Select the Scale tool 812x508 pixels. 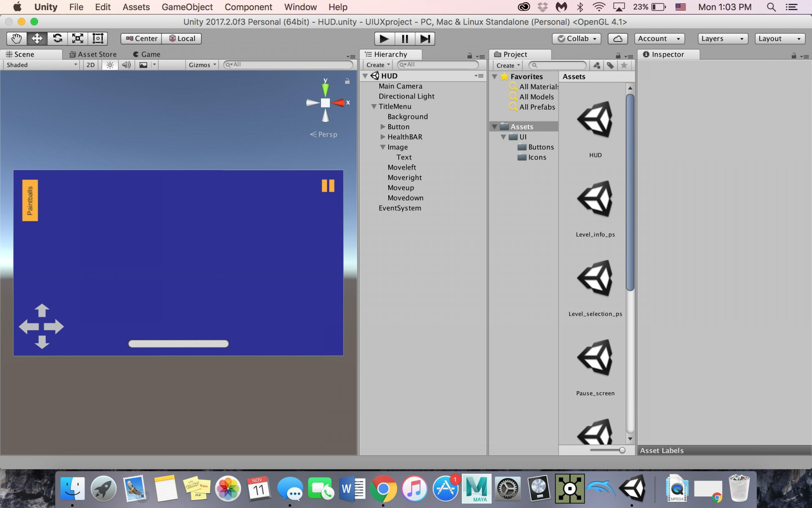77,39
